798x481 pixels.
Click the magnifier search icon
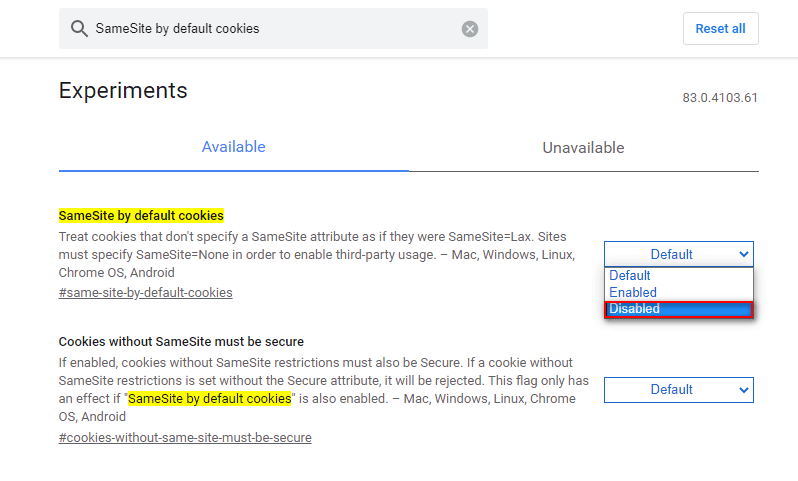[x=79, y=29]
